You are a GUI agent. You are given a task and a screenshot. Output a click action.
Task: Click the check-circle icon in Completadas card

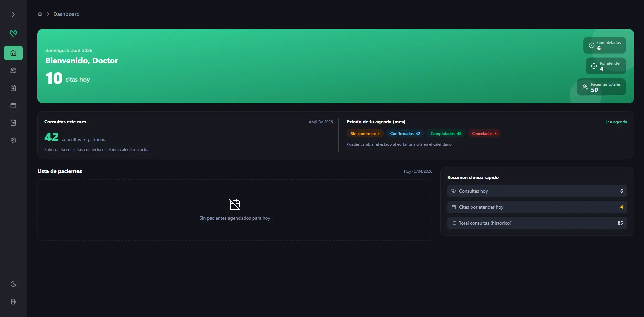tap(592, 45)
